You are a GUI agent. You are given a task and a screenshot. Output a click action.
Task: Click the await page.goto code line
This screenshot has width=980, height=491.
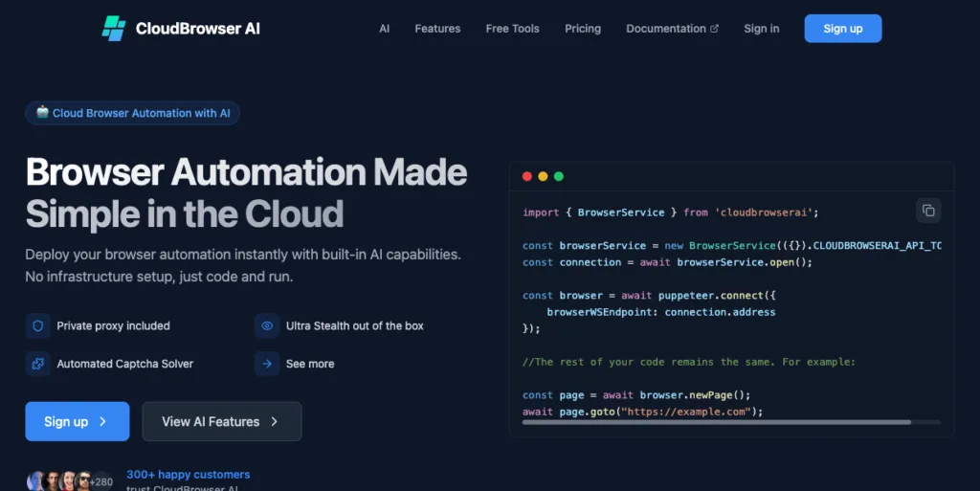click(x=642, y=412)
